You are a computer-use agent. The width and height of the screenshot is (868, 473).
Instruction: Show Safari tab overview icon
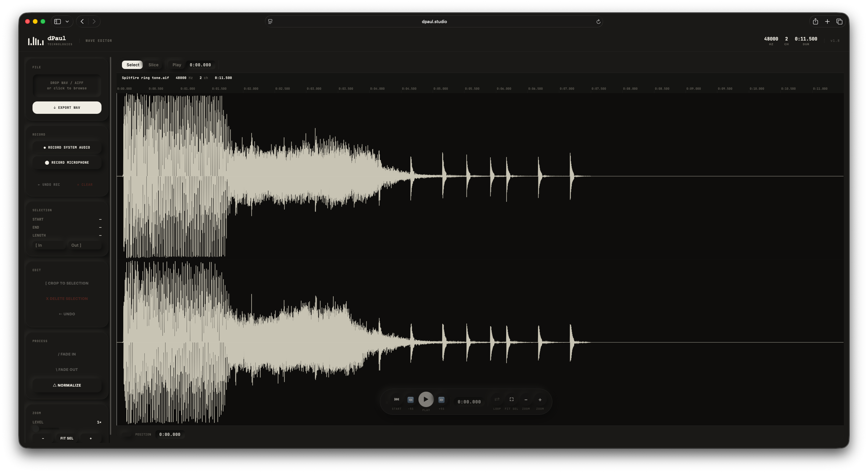[840, 21]
